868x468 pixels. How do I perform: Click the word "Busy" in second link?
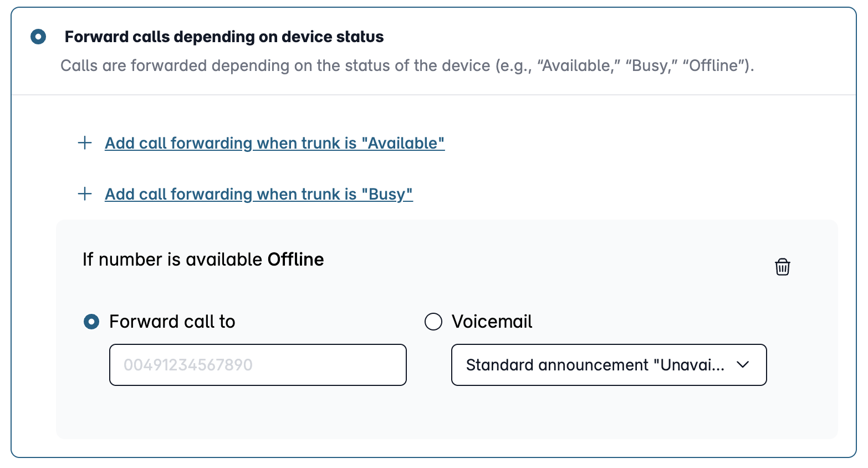pyautogui.click(x=387, y=194)
